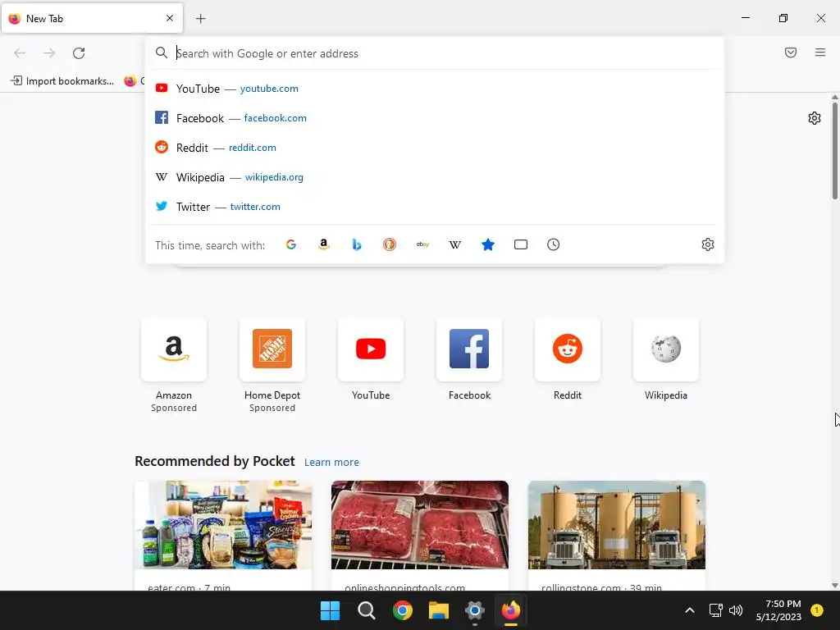Launch Google Chrome from taskbar
This screenshot has width=840, height=630.
point(402,610)
